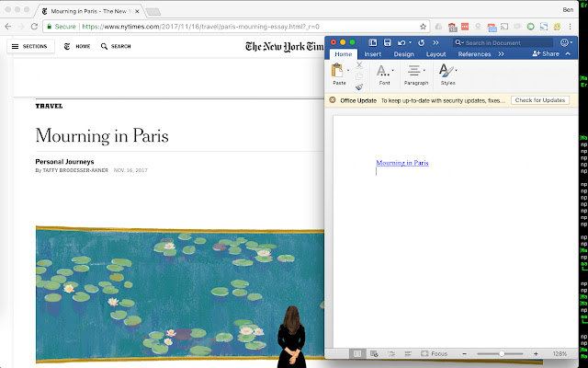Click the green circle extension icon
Viewport: 588px width, 368px height.
[530, 27]
